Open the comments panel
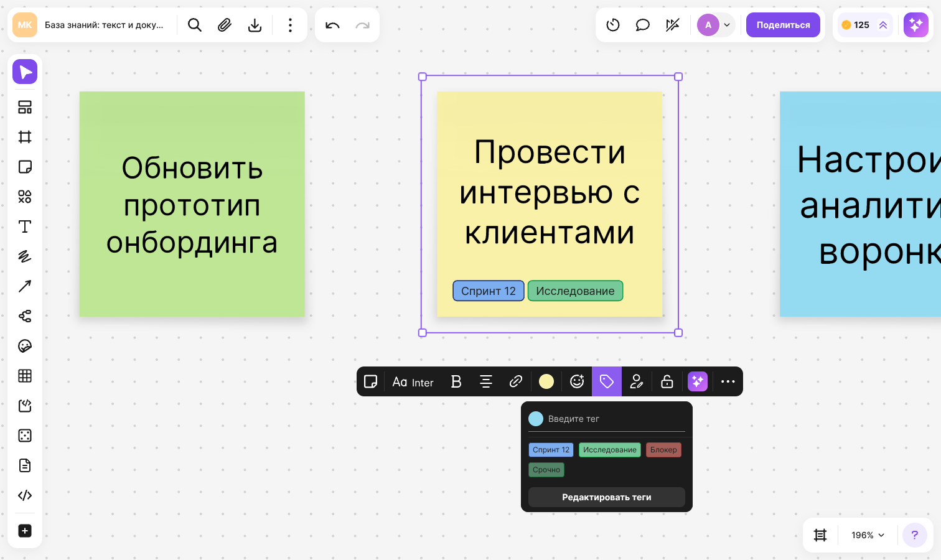The image size is (941, 560). click(x=643, y=25)
